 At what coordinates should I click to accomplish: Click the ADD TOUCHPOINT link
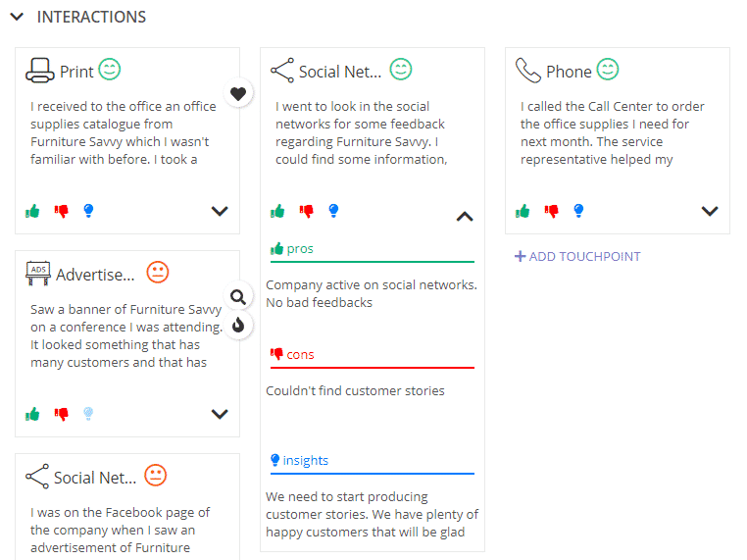coord(577,256)
